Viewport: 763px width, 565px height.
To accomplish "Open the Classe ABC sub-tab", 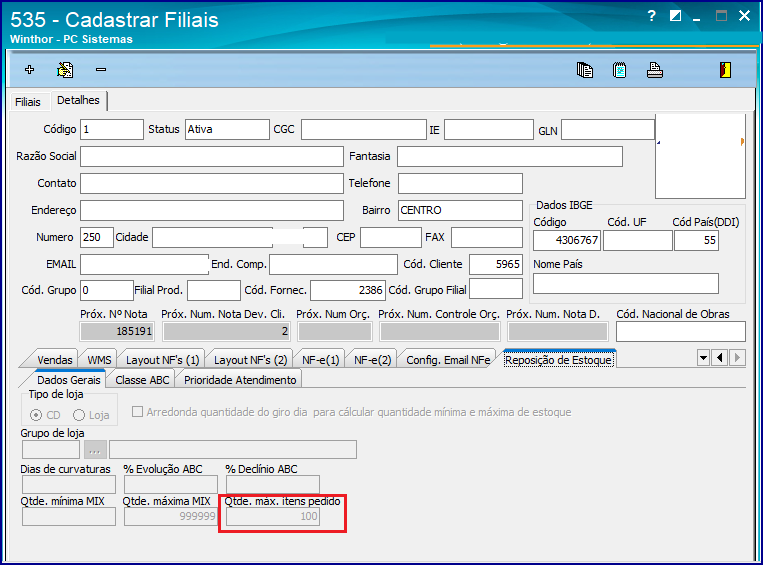I will point(142,380).
